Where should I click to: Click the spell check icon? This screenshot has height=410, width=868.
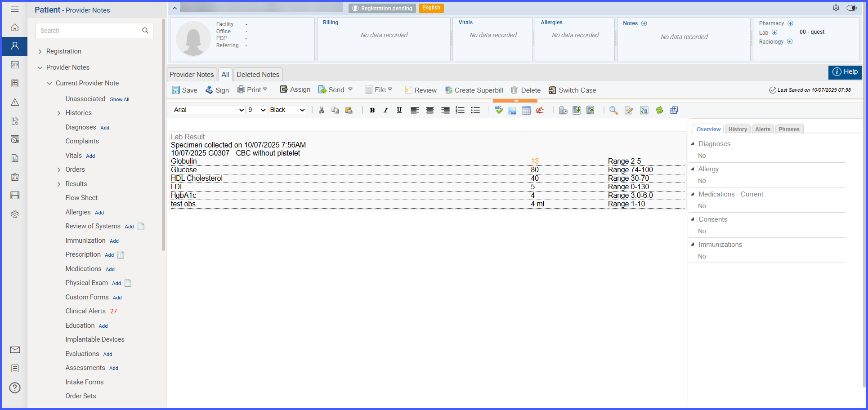(x=499, y=110)
